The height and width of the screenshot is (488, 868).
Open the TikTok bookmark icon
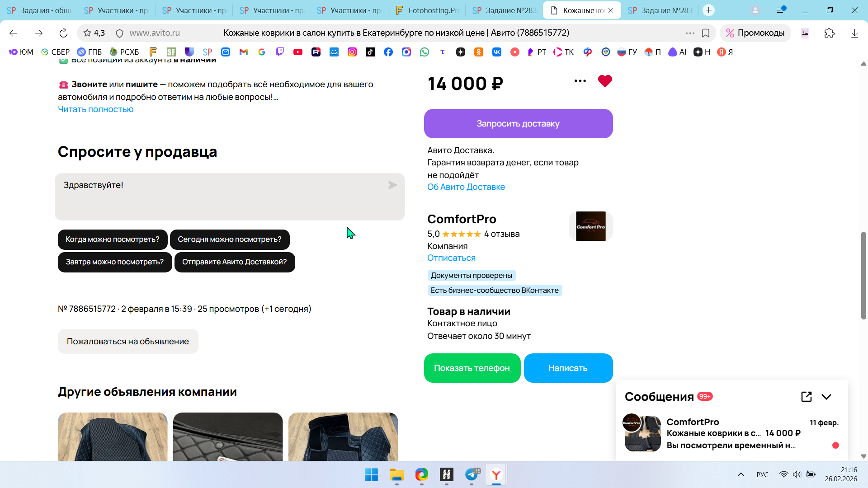pyautogui.click(x=370, y=52)
